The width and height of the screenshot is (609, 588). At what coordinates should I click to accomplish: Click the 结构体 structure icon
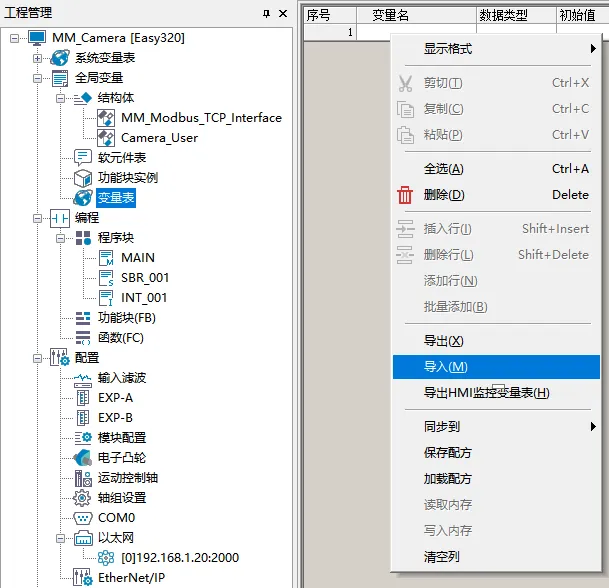(83, 98)
